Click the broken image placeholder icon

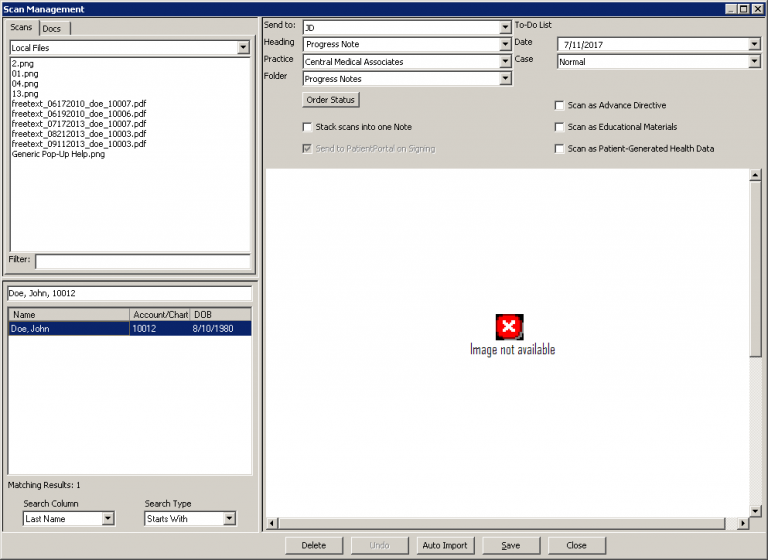510,327
